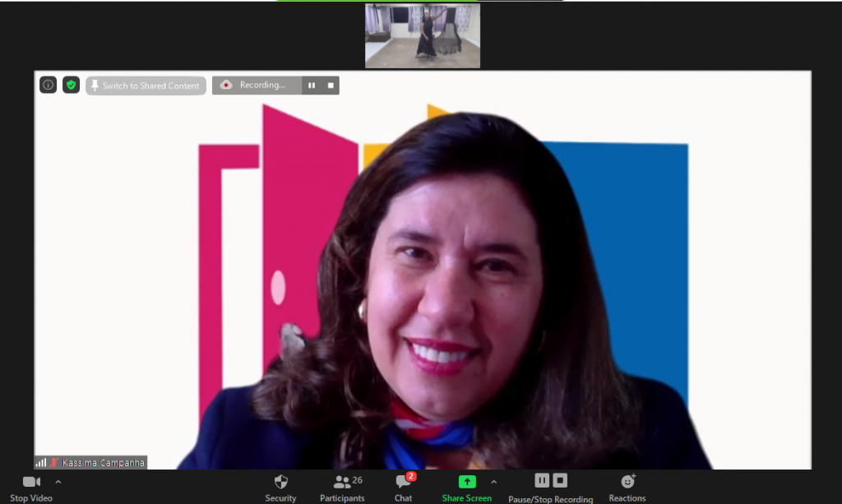842x504 pixels.
Task: Click the Kassima Campanha name label
Action: [x=103, y=463]
